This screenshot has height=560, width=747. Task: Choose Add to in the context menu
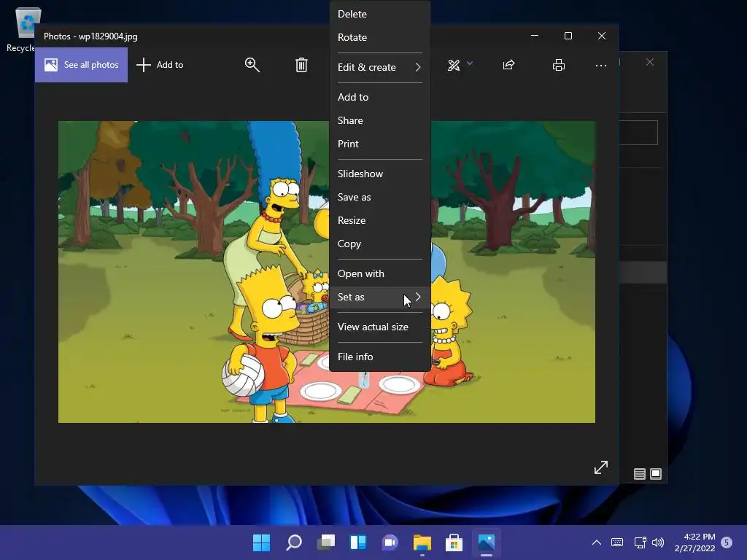tap(379, 97)
